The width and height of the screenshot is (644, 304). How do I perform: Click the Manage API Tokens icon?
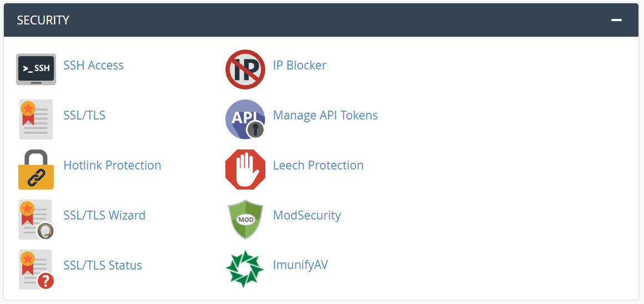pyautogui.click(x=245, y=119)
